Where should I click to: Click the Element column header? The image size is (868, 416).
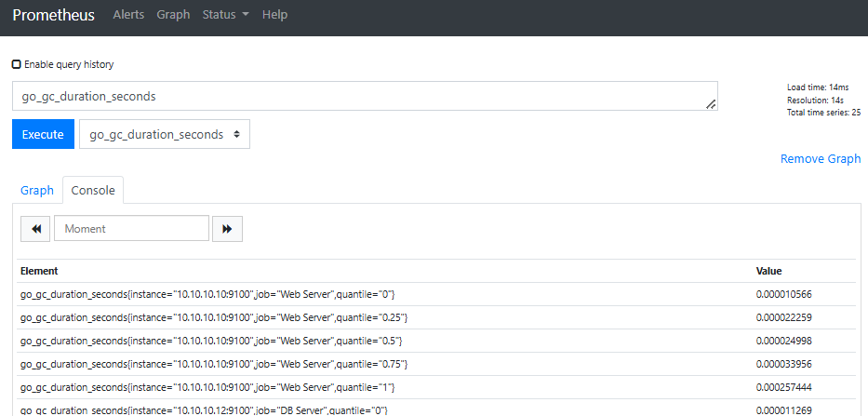39,271
